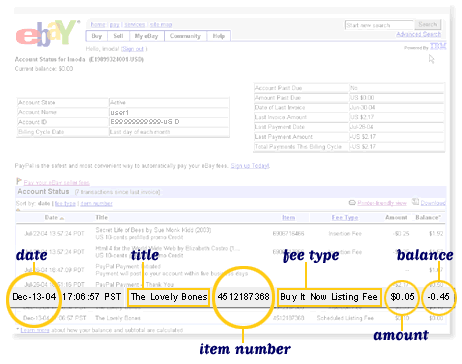Click the 'Last day of each month' value

140,132
